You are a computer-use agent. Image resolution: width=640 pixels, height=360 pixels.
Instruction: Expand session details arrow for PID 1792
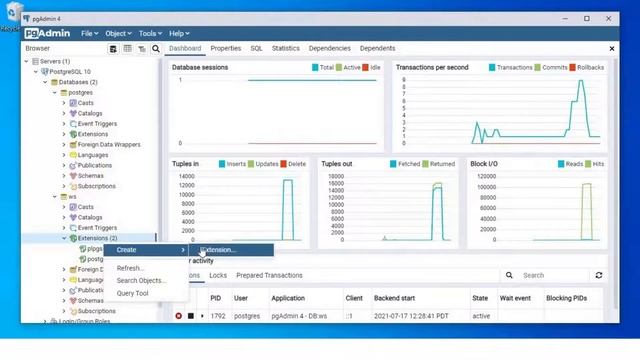pyautogui.click(x=202, y=316)
